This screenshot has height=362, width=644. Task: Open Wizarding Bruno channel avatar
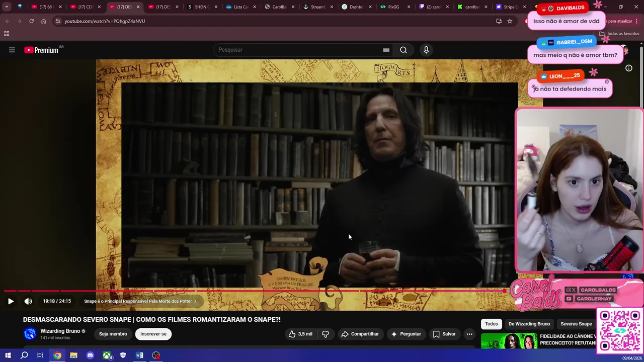point(30,334)
